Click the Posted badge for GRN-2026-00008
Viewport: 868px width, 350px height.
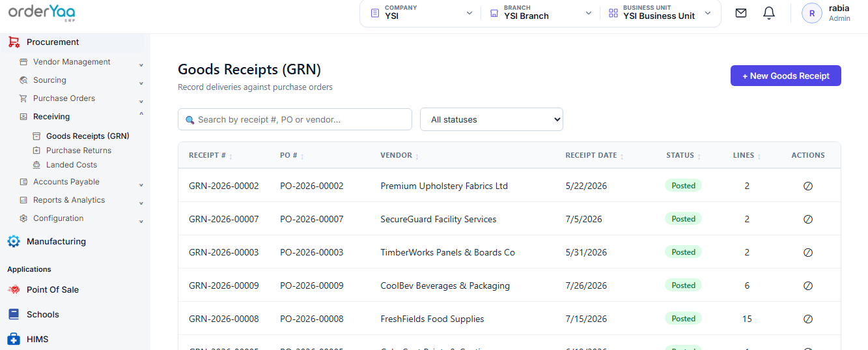[x=683, y=319]
